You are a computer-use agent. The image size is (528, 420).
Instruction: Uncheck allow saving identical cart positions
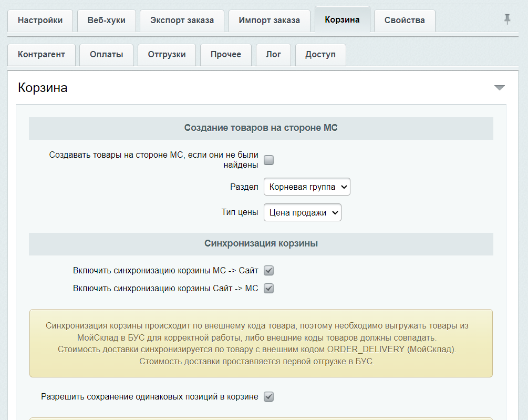pos(268,397)
